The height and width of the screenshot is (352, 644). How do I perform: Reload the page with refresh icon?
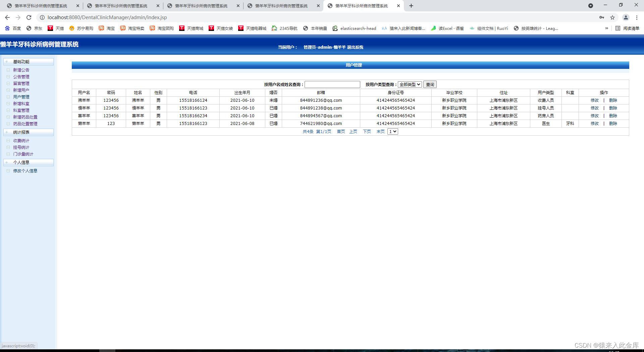[29, 17]
